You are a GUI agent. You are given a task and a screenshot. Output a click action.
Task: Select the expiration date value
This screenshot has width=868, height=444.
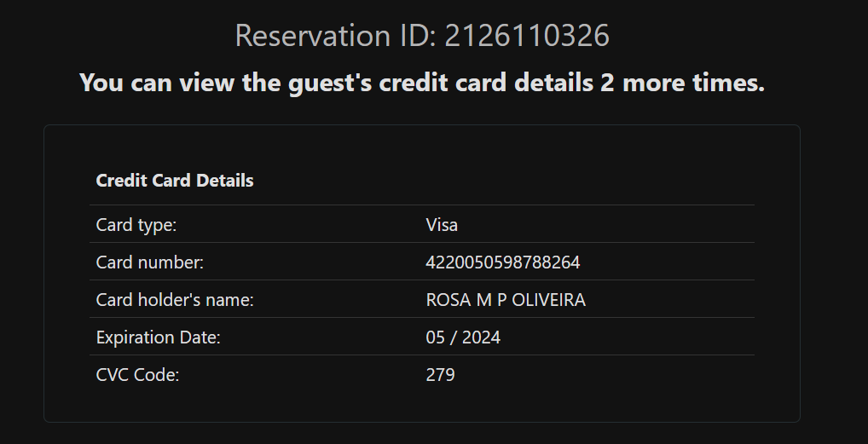[463, 337]
